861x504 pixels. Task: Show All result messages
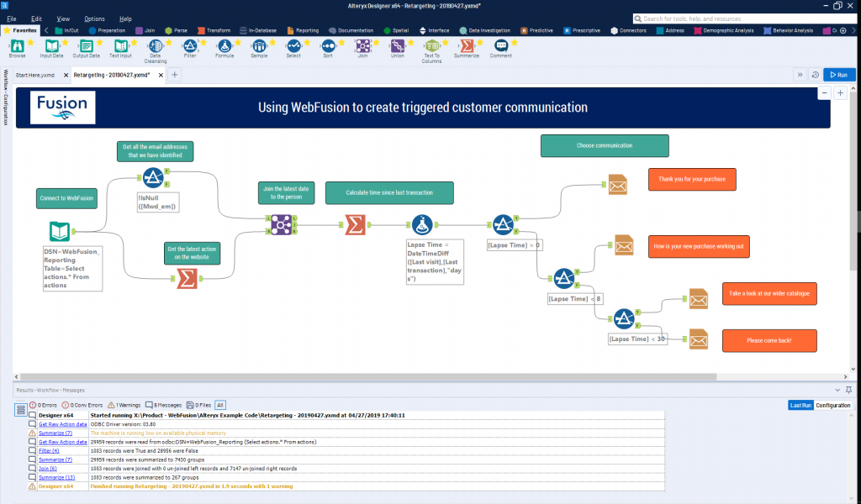(220, 405)
